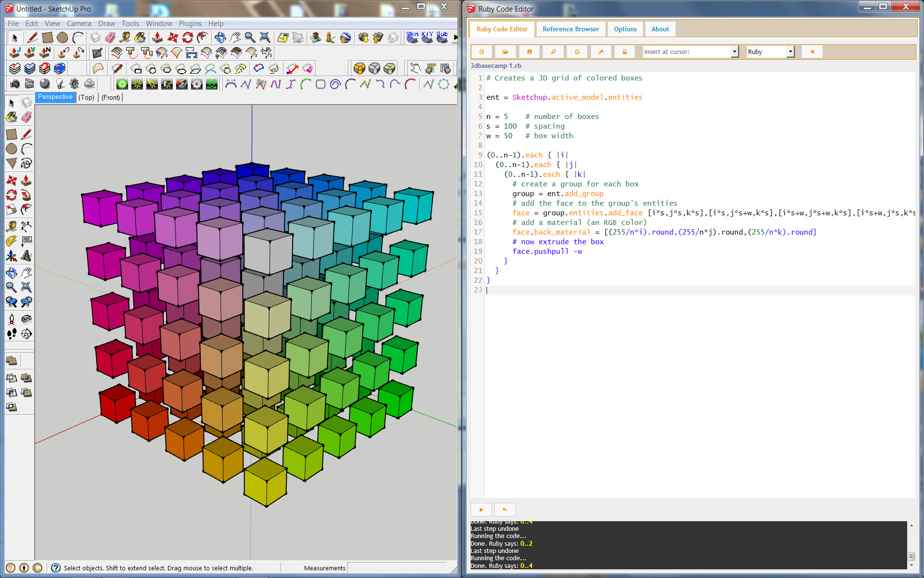Viewport: 924px width, 578px height.
Task: Open the Ruby language dropdown
Action: pos(791,52)
